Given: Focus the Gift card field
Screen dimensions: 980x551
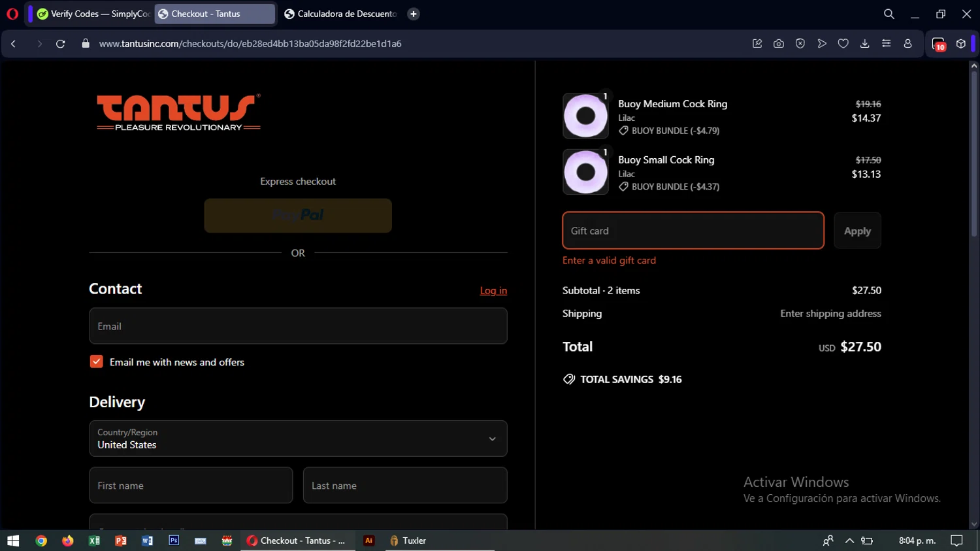Looking at the screenshot, I should point(693,231).
